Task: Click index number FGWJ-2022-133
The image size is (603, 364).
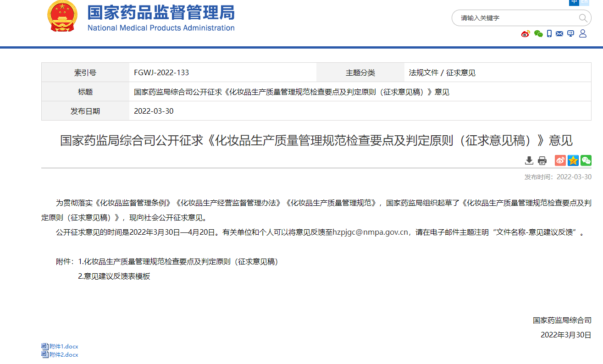Action: pos(161,73)
